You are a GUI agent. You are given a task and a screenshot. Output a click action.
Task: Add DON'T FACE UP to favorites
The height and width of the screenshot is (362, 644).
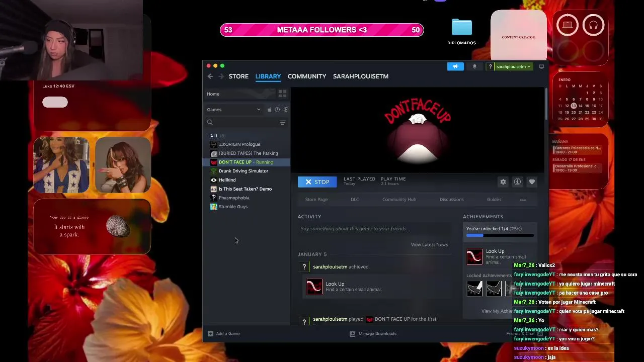tap(532, 182)
